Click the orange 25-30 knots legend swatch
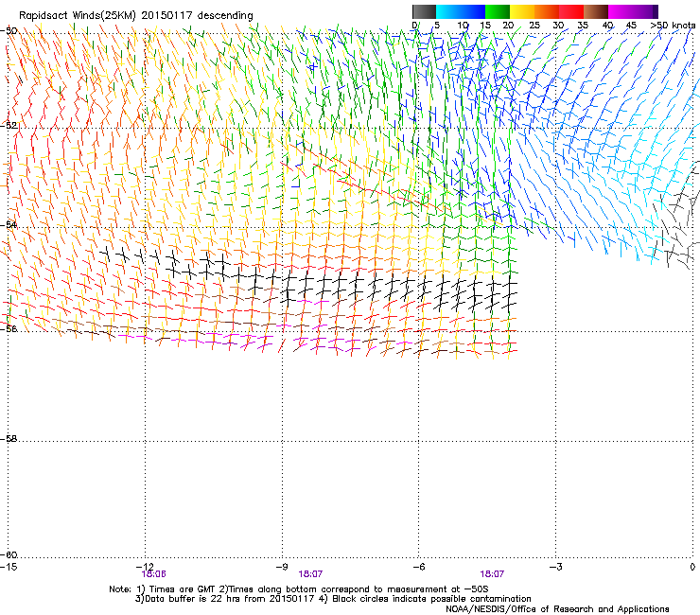The width and height of the screenshot is (700, 615). [x=547, y=11]
